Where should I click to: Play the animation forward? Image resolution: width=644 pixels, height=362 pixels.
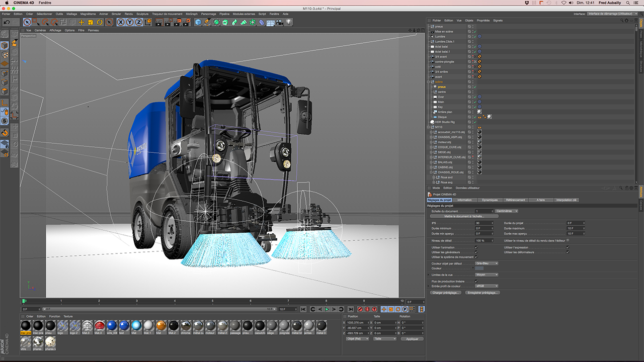click(x=327, y=309)
